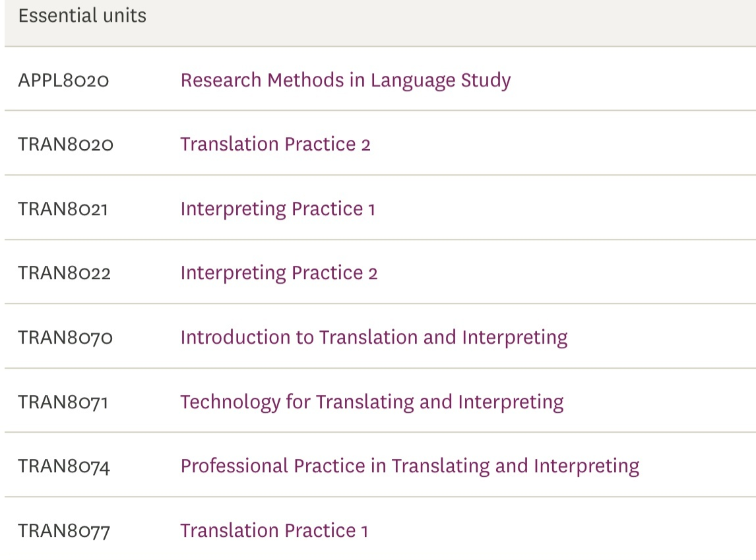
Task: Open the Translation Practice 2 unit link
Action: (275, 144)
